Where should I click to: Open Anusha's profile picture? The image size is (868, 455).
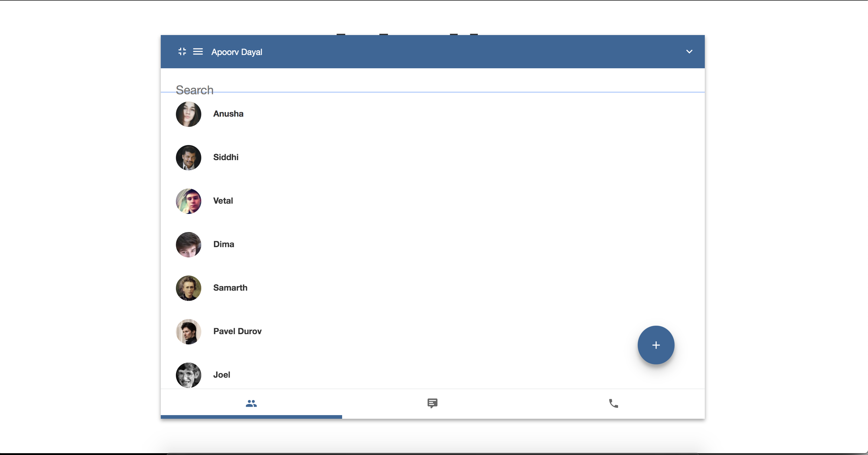click(x=188, y=114)
